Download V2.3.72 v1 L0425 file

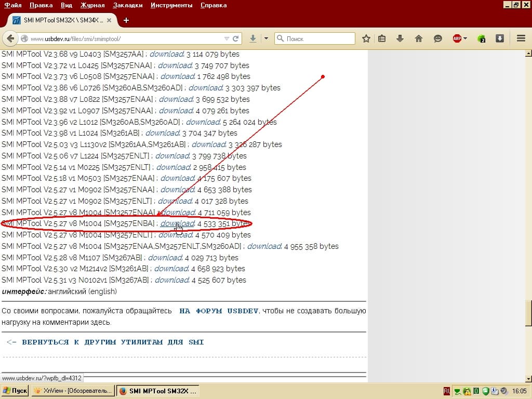175,65
